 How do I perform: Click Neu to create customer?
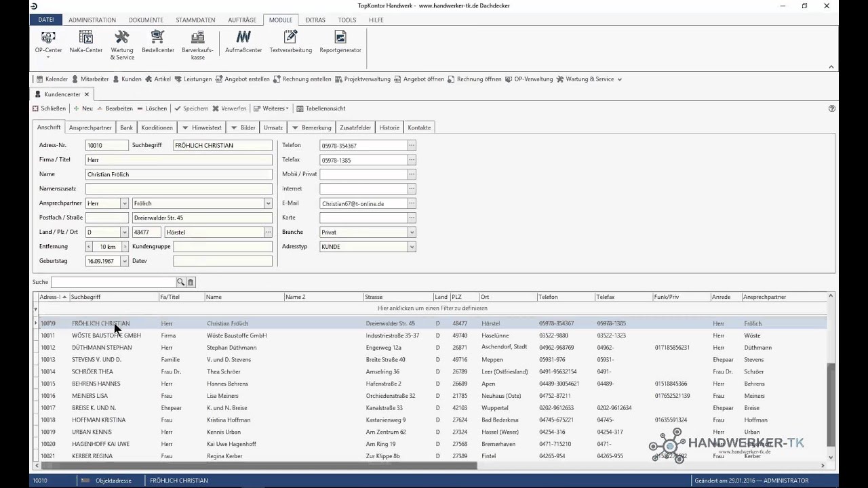pos(83,108)
